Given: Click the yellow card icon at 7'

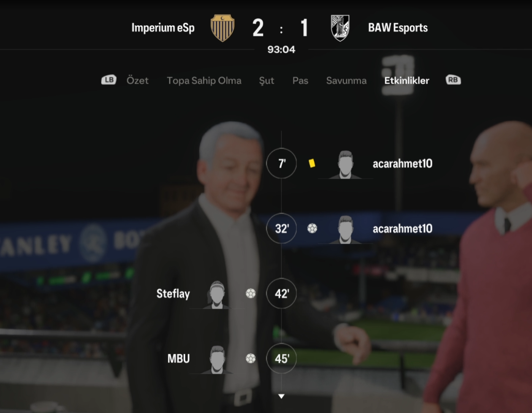Looking at the screenshot, I should pyautogui.click(x=312, y=163).
